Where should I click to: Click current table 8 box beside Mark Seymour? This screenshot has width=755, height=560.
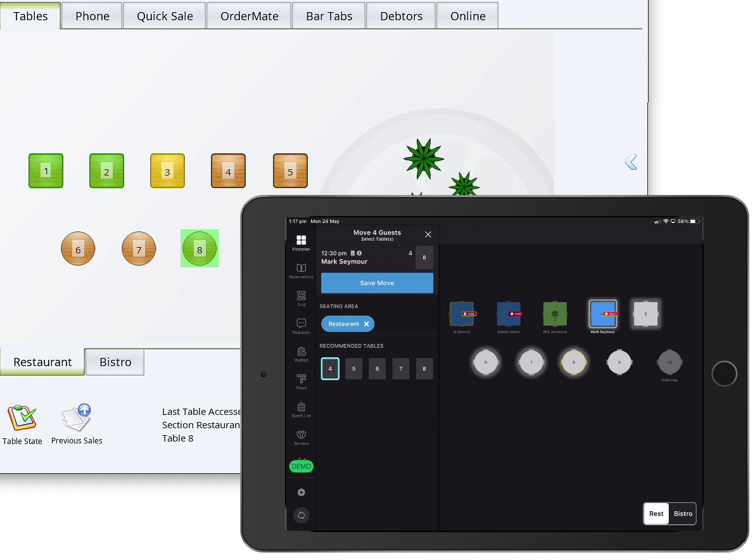pyautogui.click(x=424, y=258)
